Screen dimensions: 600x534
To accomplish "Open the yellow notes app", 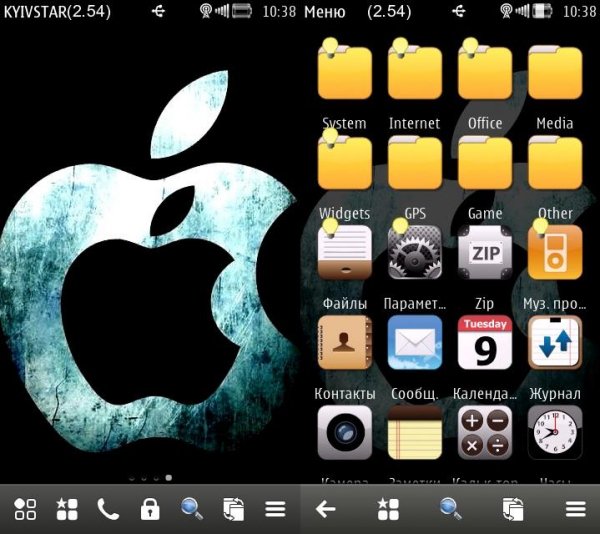I will 415,433.
